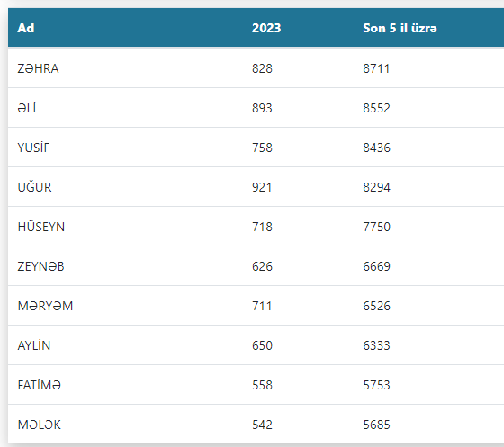Select the ƏLİ name cell
Image resolution: width=504 pixels, height=447 pixels.
coord(27,108)
